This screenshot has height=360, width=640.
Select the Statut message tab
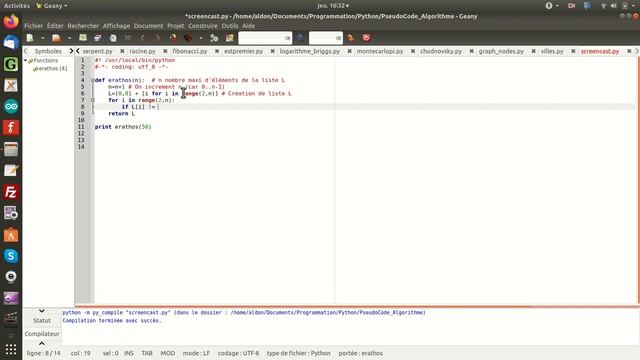(42, 320)
